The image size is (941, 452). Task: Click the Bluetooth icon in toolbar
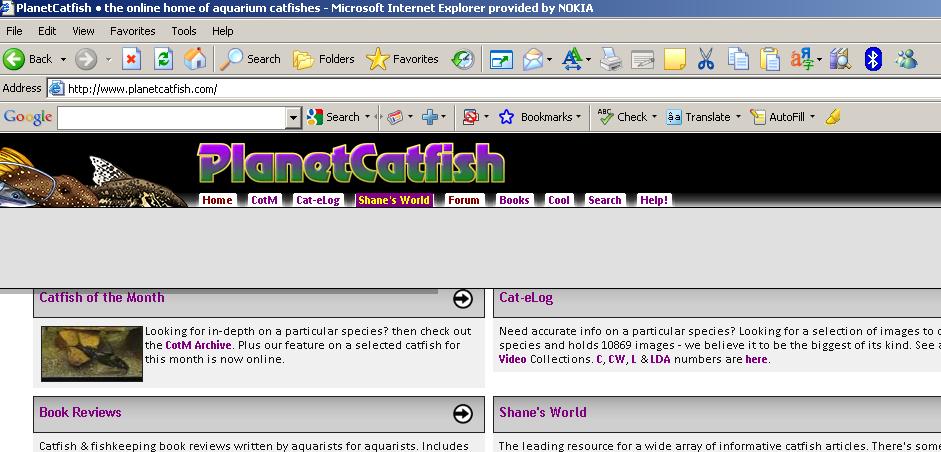coord(873,59)
